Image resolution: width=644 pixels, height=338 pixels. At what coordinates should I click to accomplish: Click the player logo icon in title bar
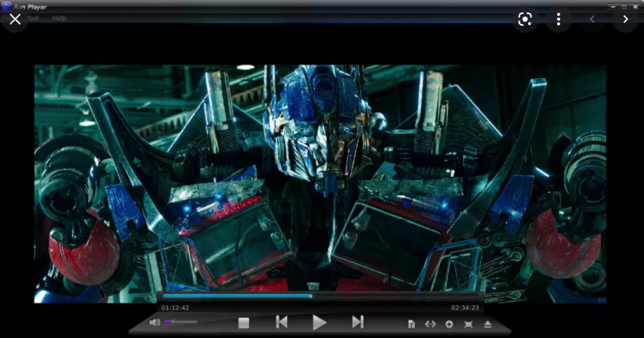coord(6,6)
